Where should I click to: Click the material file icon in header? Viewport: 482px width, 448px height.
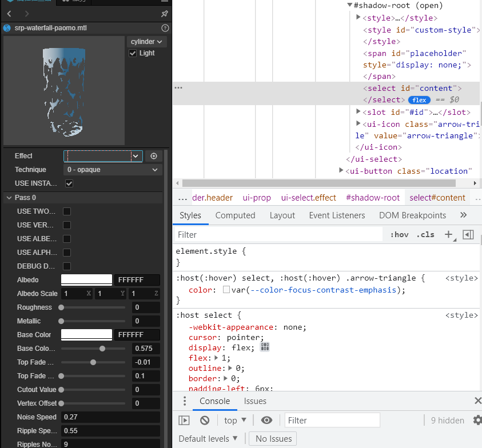pos(7,28)
